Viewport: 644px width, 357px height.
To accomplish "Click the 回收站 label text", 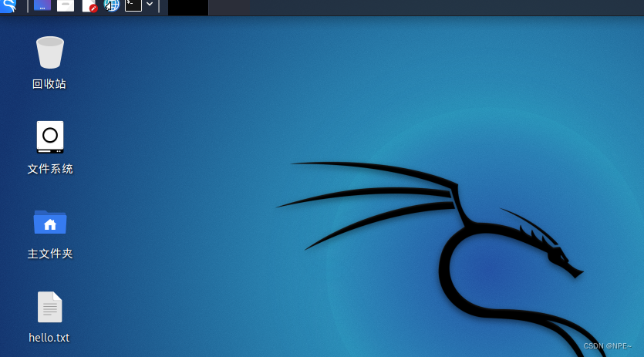I will point(49,84).
